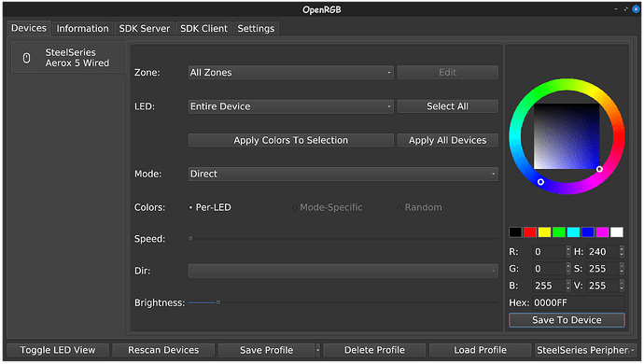
Task: Expand the LED dropdown showing Entire Device
Action: [291, 106]
